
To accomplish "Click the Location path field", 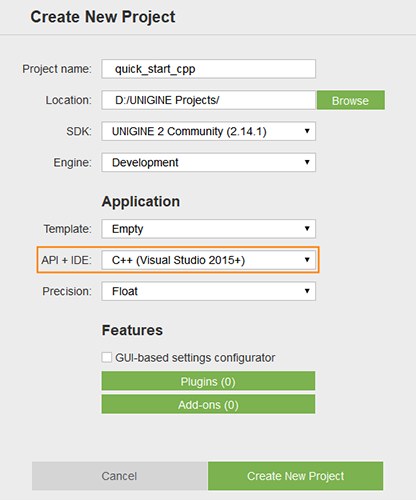I will [x=208, y=100].
